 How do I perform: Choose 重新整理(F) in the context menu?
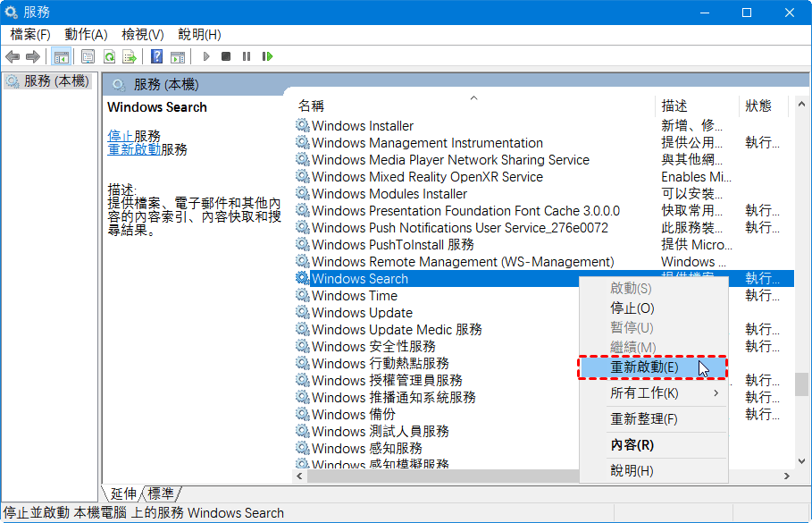(654, 418)
